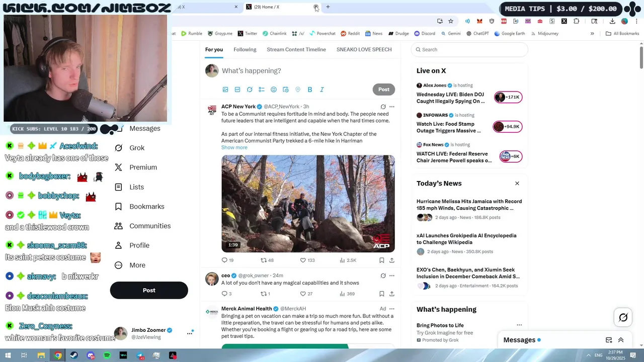
Task: Expand More in the sidebar
Action: [130, 265]
